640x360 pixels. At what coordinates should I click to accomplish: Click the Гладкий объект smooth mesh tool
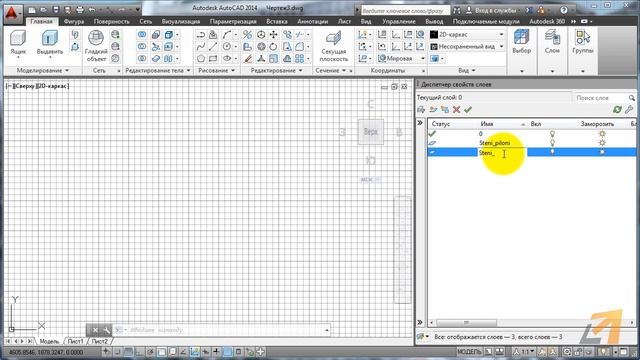(96, 46)
